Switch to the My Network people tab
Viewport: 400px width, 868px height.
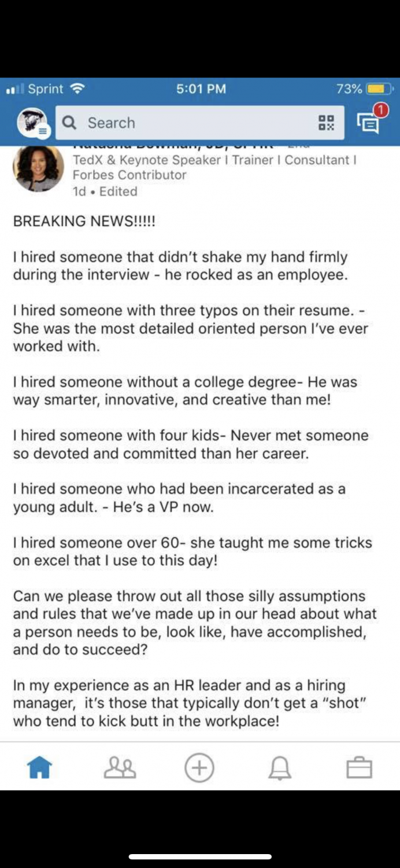click(x=120, y=768)
